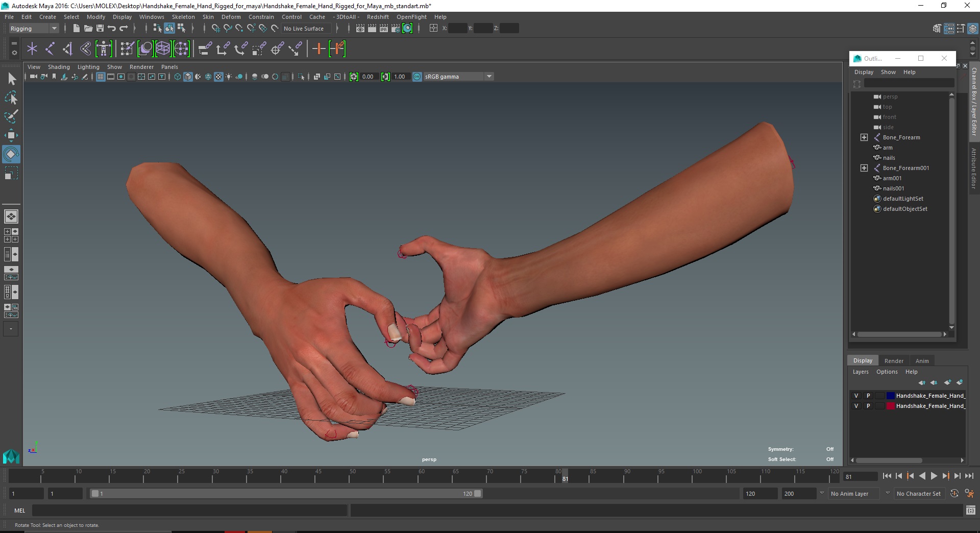Click blue layer color swatch
The width and height of the screenshot is (980, 533).
[x=891, y=396]
